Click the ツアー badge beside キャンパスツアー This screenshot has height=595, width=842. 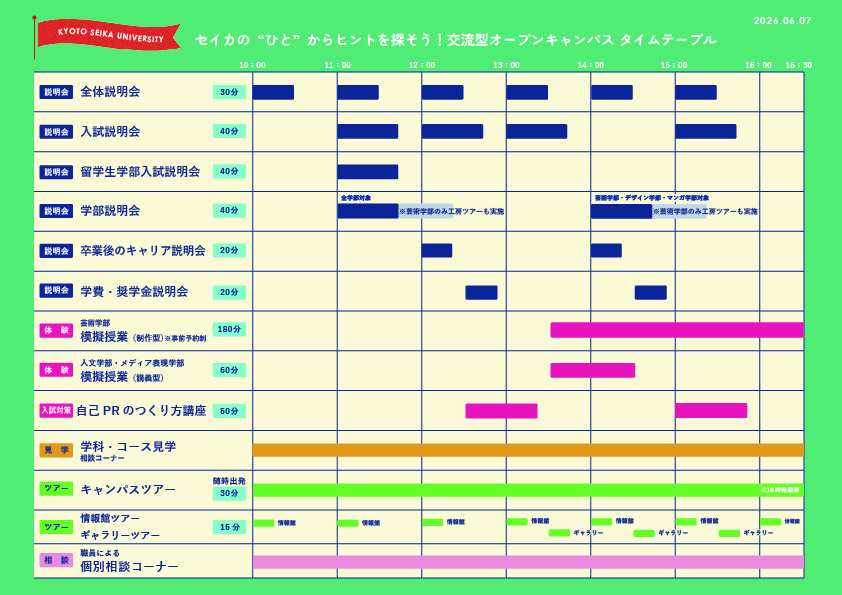click(56, 489)
